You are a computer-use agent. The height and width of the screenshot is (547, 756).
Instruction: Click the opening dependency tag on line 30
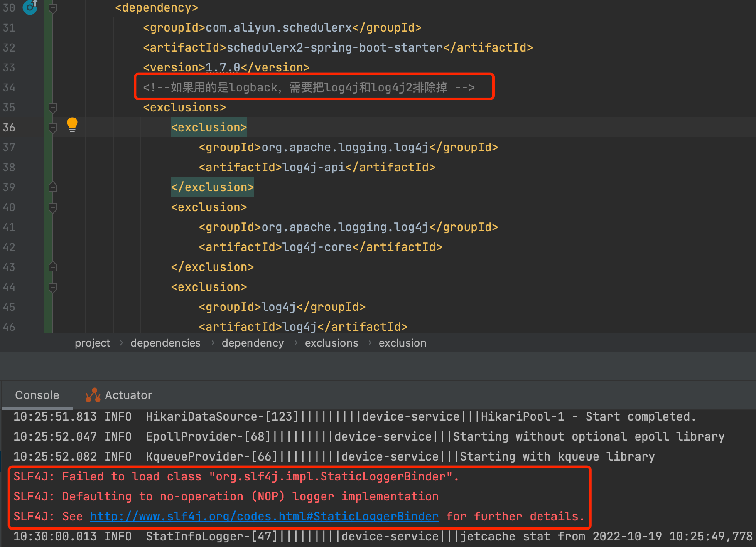point(157,7)
